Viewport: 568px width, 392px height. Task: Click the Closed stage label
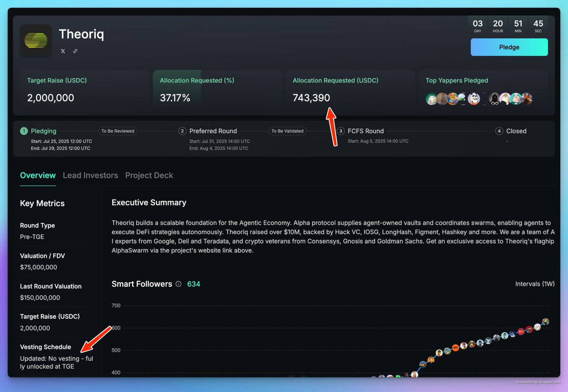pyautogui.click(x=516, y=131)
